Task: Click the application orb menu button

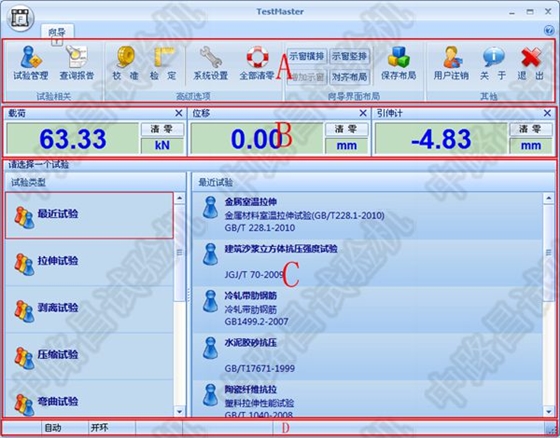Action: (x=20, y=18)
